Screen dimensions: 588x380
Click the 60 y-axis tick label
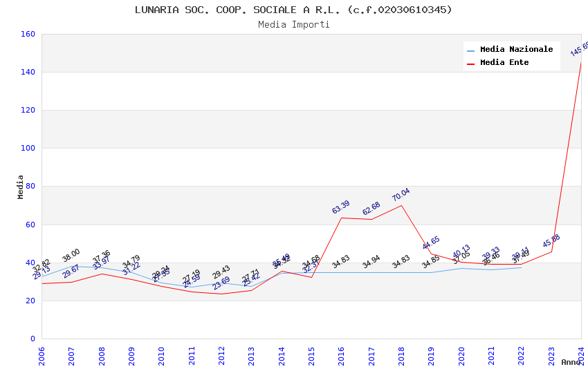30,225
